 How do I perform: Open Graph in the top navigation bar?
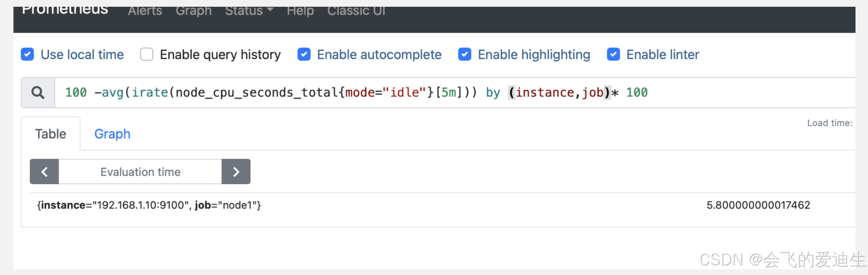(x=193, y=11)
